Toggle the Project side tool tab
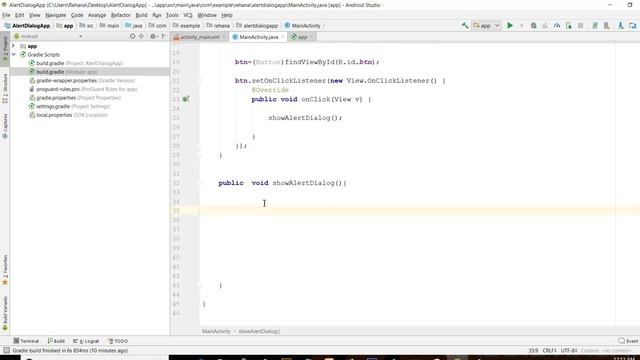This screenshot has width=640, height=360. click(5, 49)
